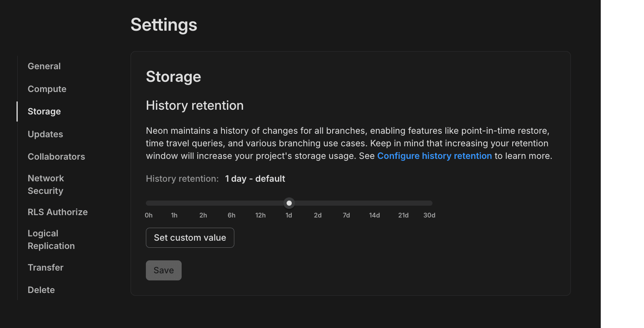Click the history retention slider handle
644x328 pixels.
pyautogui.click(x=289, y=203)
